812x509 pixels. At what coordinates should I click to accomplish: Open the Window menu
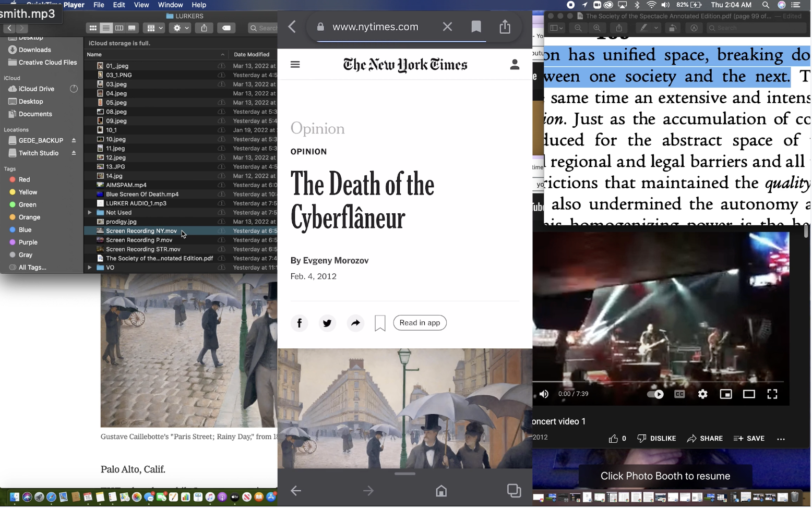pyautogui.click(x=170, y=5)
